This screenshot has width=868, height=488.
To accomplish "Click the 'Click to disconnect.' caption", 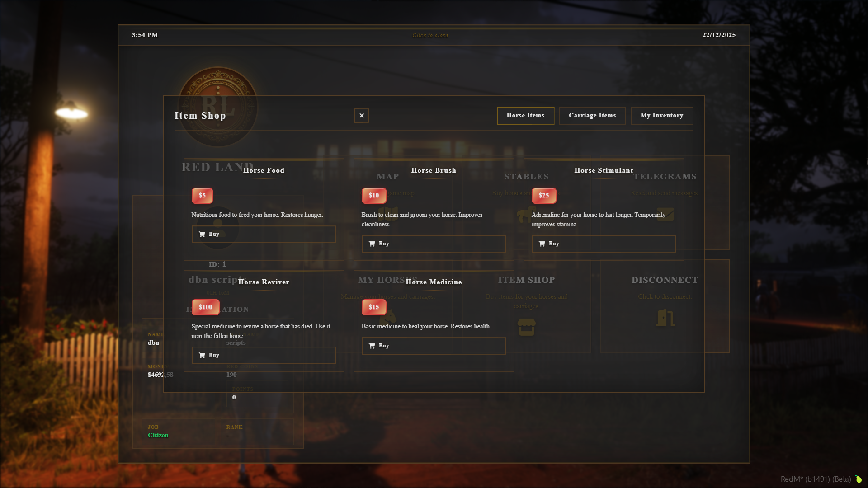I will pyautogui.click(x=665, y=297).
